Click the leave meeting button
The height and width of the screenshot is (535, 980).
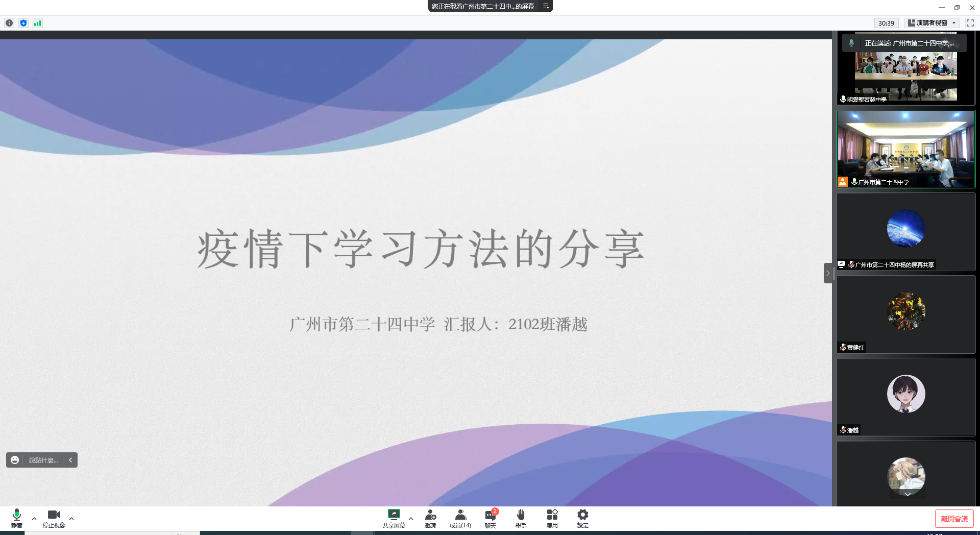coord(954,519)
